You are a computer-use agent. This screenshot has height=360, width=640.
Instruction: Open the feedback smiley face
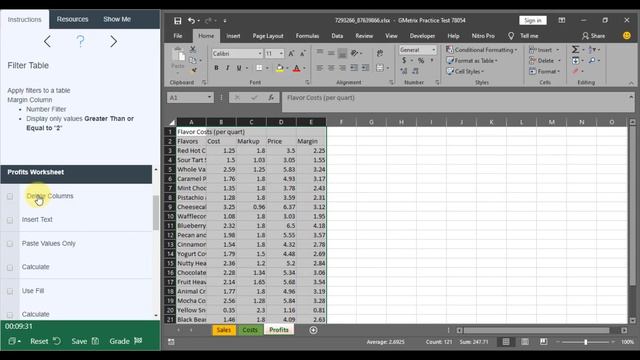pos(627,36)
